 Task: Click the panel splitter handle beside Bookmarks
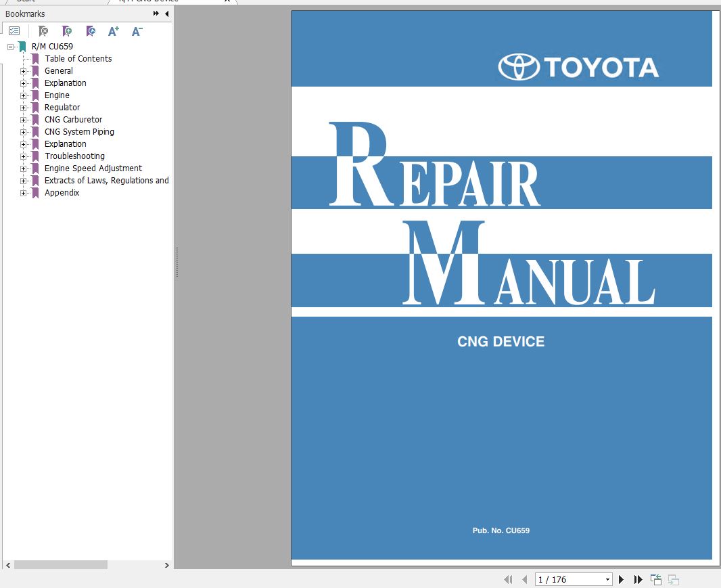[177, 263]
